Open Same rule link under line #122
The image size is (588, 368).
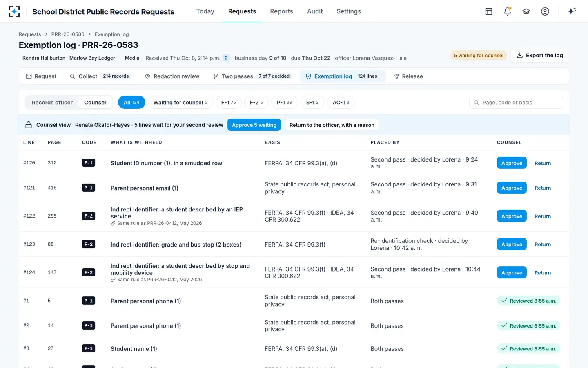click(x=156, y=223)
